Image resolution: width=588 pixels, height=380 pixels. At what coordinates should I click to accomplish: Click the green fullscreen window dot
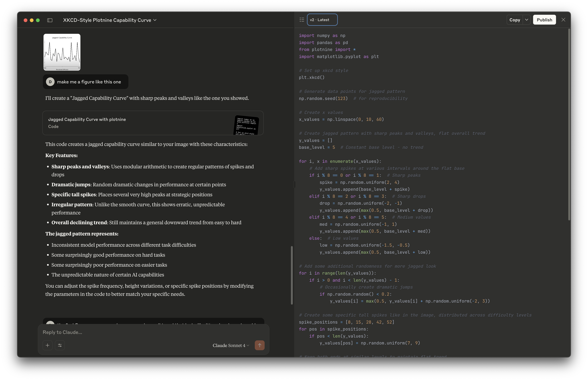38,20
